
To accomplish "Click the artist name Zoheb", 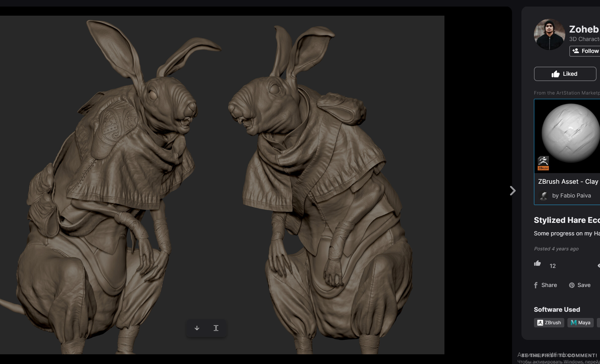I will coord(584,29).
